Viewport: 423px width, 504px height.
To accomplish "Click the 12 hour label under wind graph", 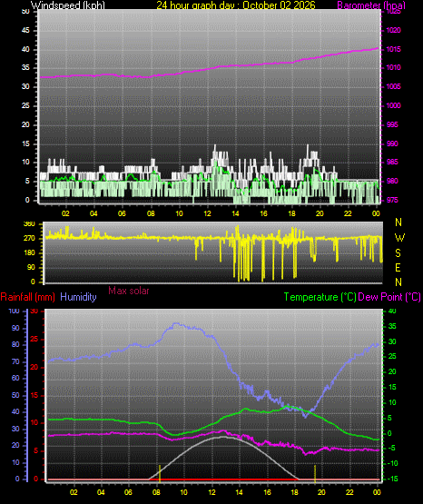I will [x=207, y=213].
